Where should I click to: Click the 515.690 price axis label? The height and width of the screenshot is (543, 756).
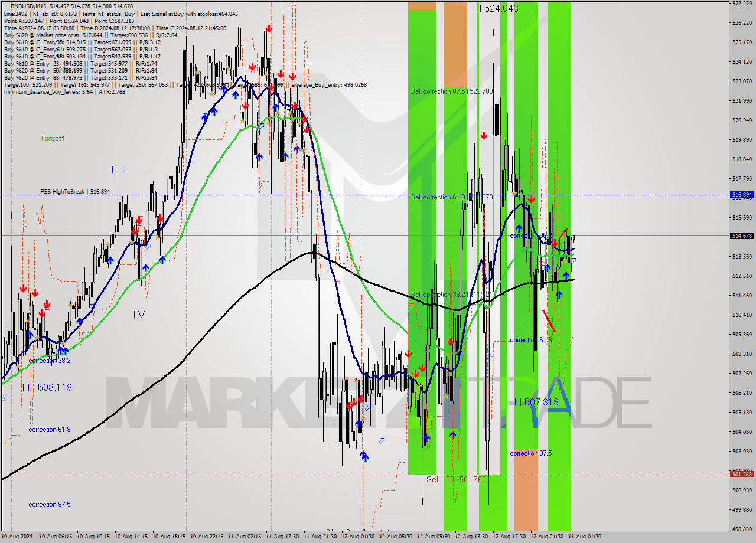tap(742, 218)
